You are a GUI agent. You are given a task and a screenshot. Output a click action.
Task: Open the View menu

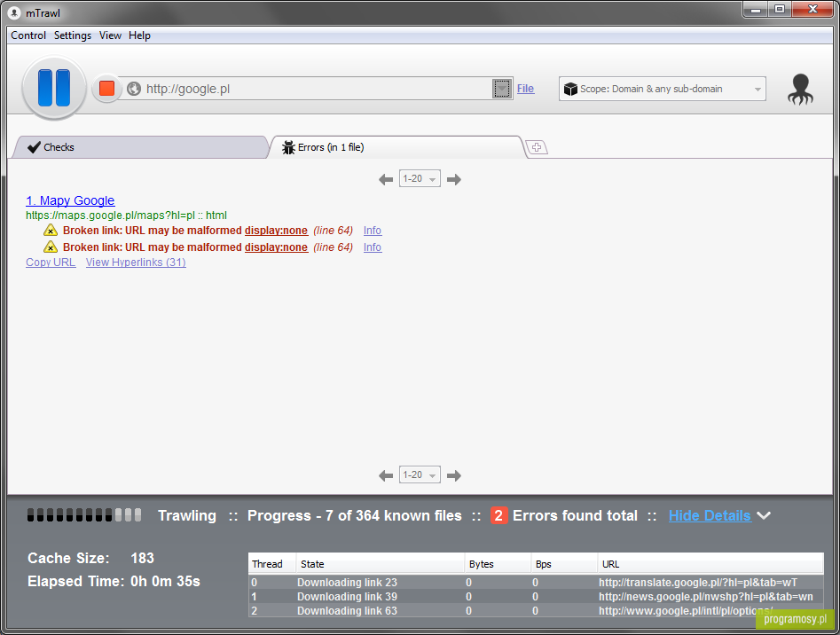(110, 35)
